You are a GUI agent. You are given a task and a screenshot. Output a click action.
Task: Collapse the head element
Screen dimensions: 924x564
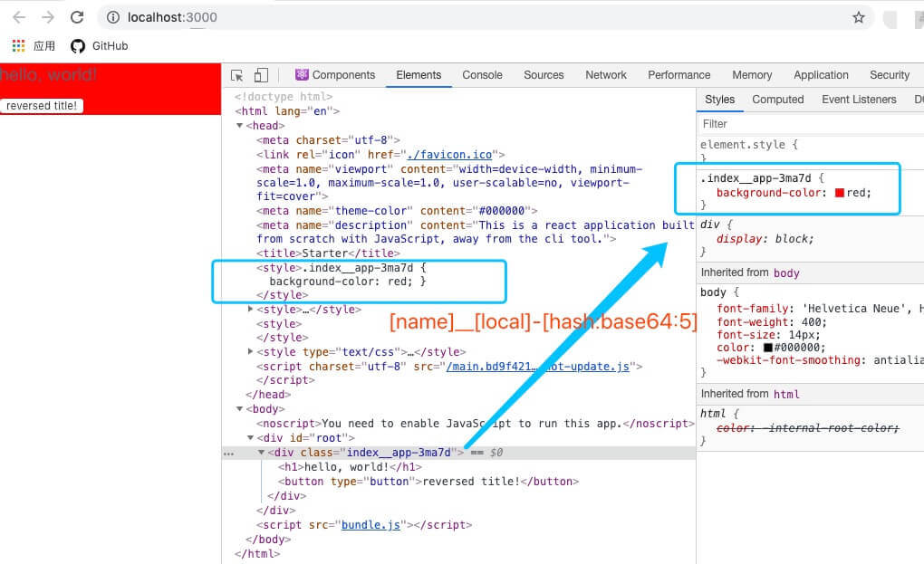click(x=239, y=126)
